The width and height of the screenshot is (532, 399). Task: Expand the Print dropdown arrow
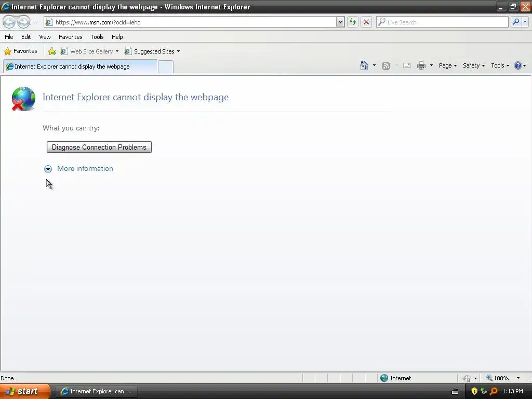[431, 65]
